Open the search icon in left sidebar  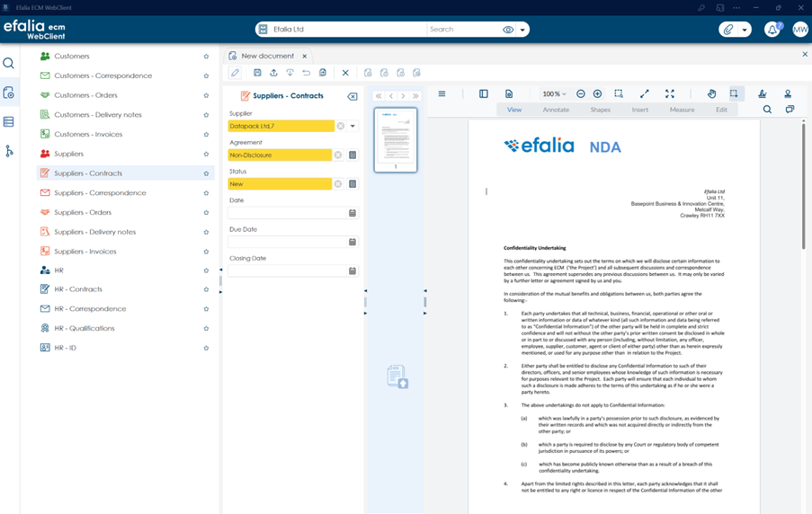coord(9,64)
